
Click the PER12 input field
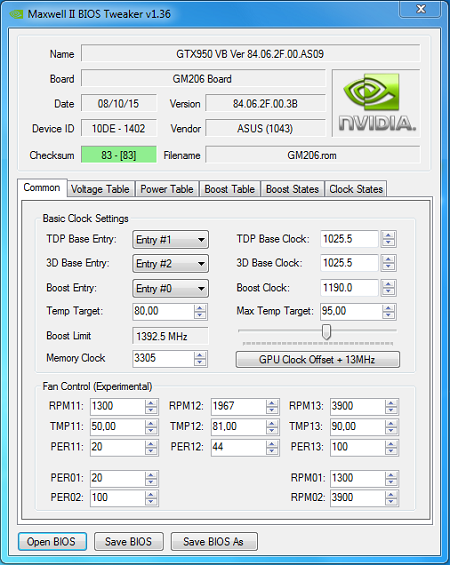tap(239, 448)
